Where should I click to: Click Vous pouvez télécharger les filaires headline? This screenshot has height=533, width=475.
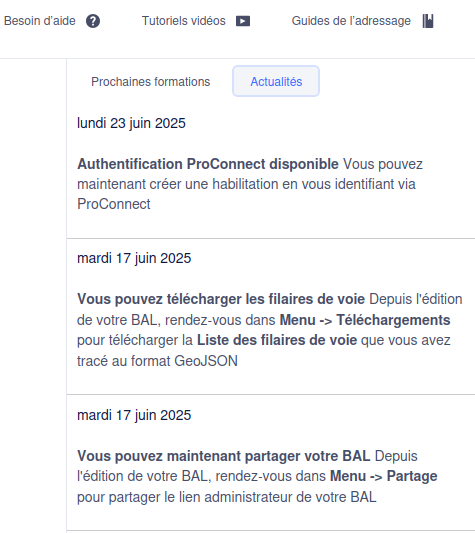tap(221, 299)
